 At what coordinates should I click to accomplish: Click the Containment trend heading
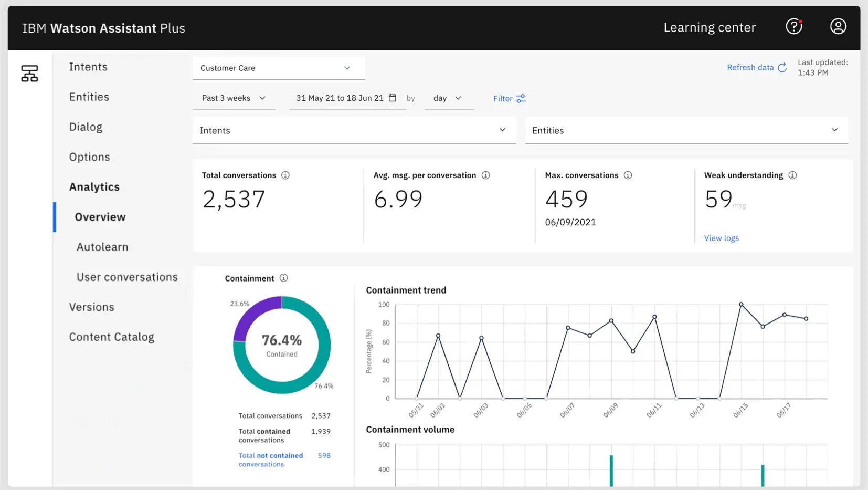click(x=406, y=290)
